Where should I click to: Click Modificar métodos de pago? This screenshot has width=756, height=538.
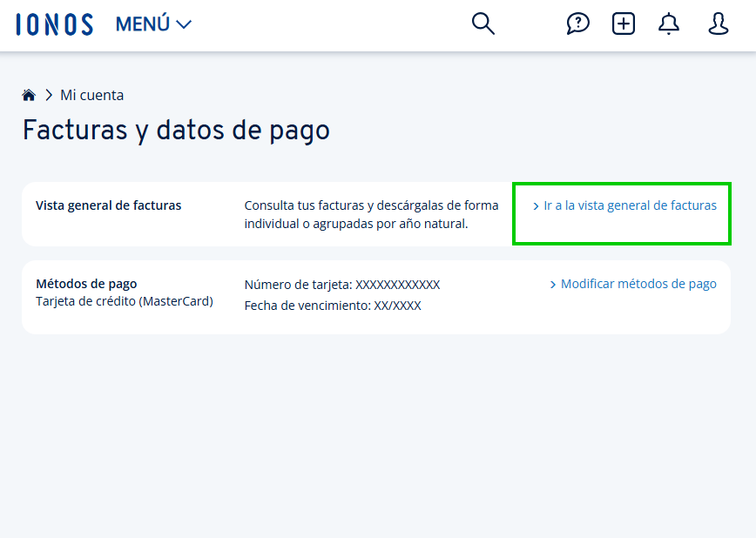point(638,284)
